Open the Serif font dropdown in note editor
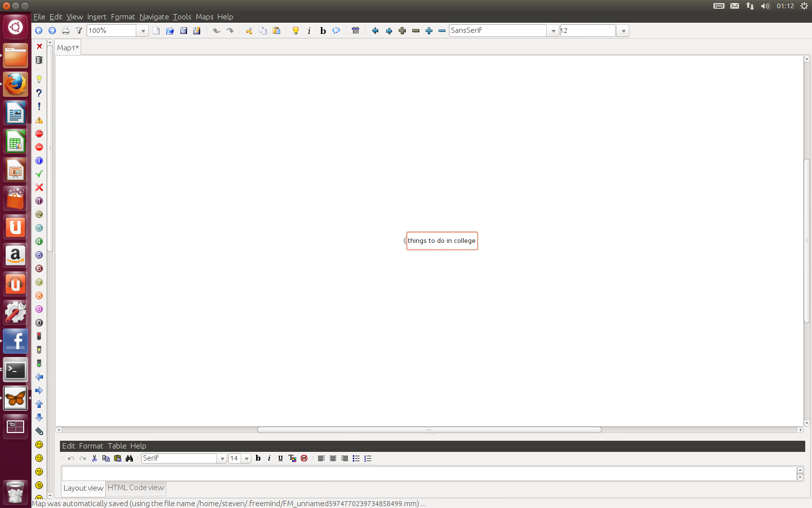 tap(222, 458)
